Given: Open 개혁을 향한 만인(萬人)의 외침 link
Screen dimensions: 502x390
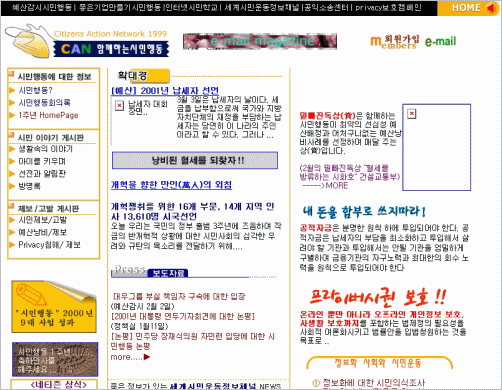Looking at the screenshot, I should click(171, 185).
